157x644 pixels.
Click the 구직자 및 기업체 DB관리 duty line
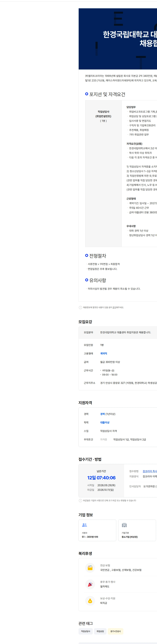coord(142,126)
